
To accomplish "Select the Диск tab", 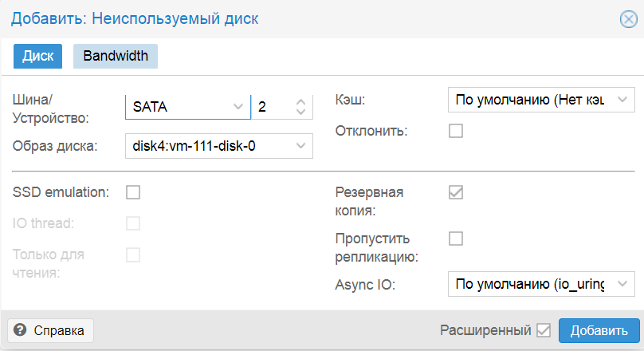I will (37, 57).
